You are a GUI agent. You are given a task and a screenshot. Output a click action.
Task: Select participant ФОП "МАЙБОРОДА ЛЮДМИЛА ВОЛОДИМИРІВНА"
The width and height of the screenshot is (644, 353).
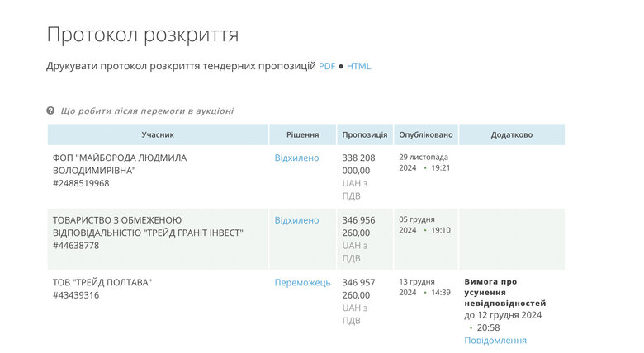pos(120,164)
